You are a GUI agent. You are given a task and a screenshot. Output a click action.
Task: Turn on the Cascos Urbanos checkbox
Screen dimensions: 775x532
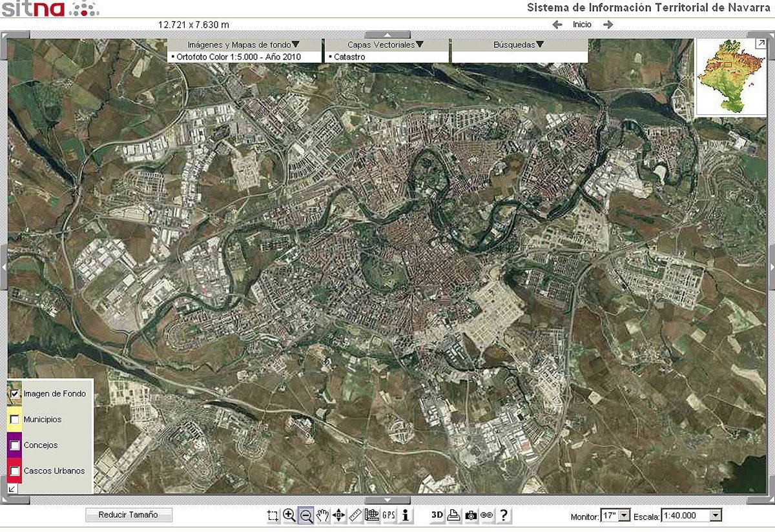coord(15,471)
